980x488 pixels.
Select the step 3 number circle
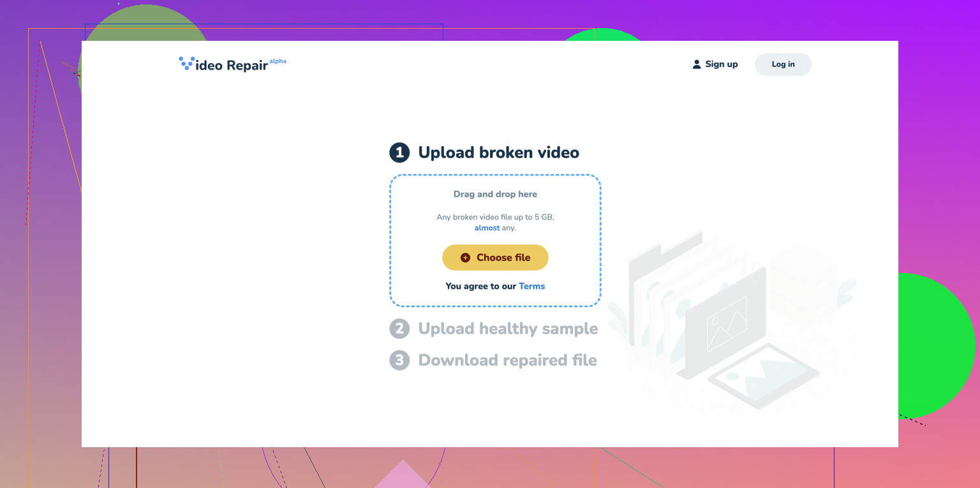[x=399, y=360]
